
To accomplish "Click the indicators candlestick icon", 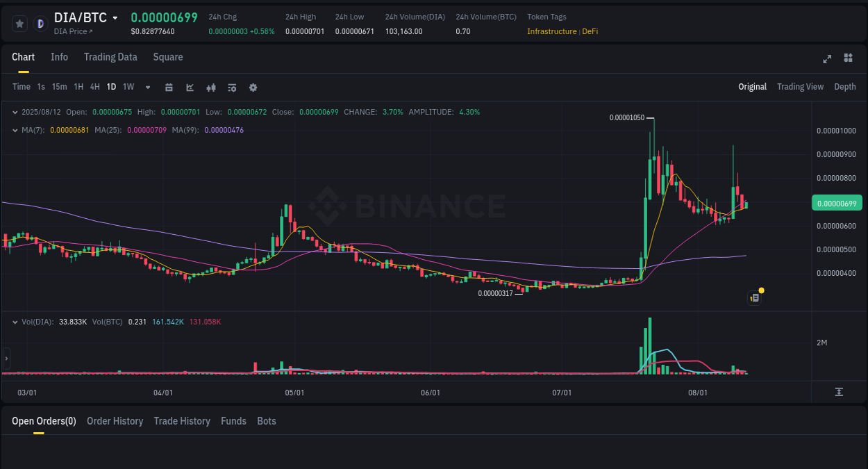I will pyautogui.click(x=211, y=87).
